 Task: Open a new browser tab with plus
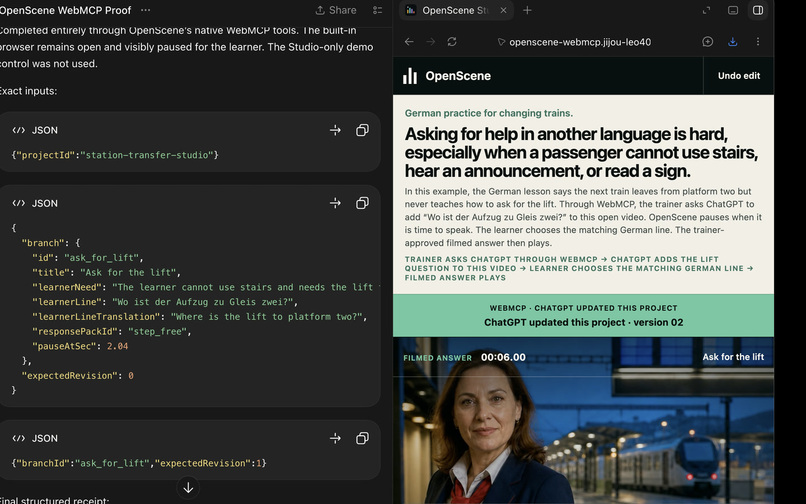click(x=527, y=10)
